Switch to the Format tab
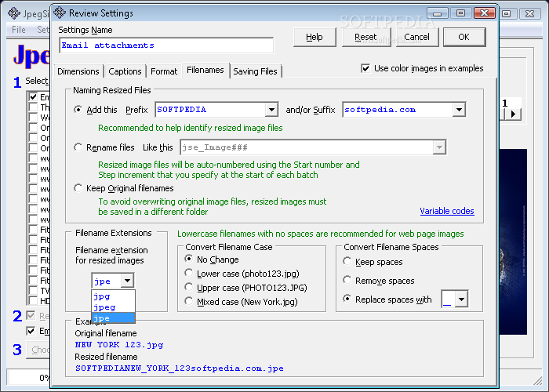Viewport: 549px width, 392px height. 164,71
